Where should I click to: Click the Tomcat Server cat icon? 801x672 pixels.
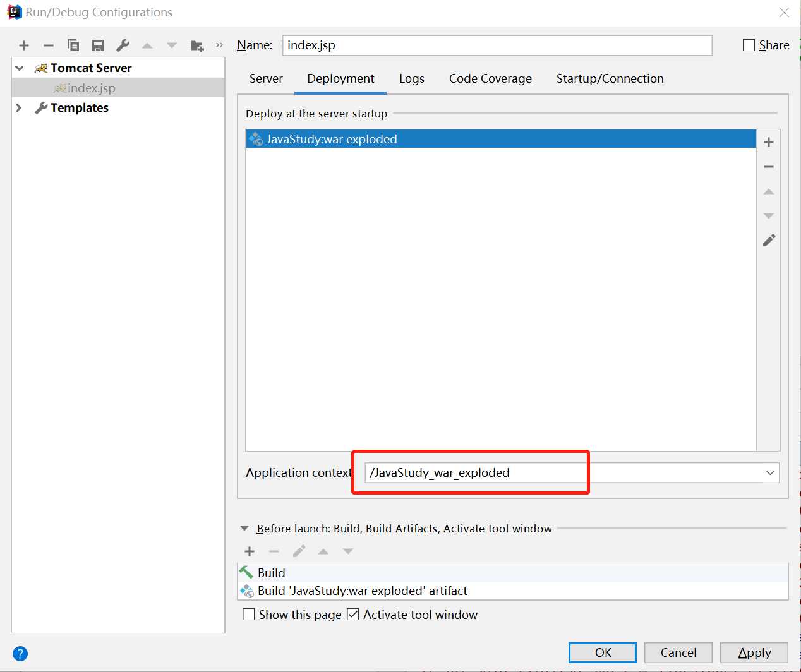tap(41, 68)
